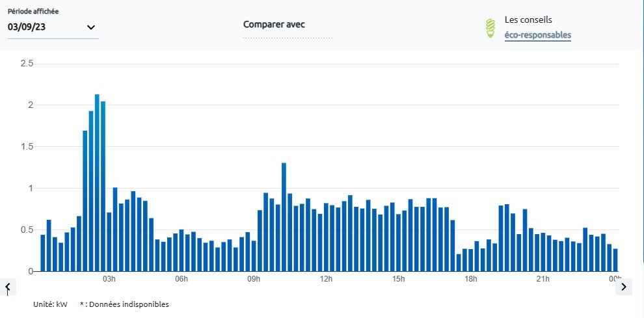Click the 21h label on the time axis
The height and width of the screenshot is (318, 644).
click(x=543, y=280)
